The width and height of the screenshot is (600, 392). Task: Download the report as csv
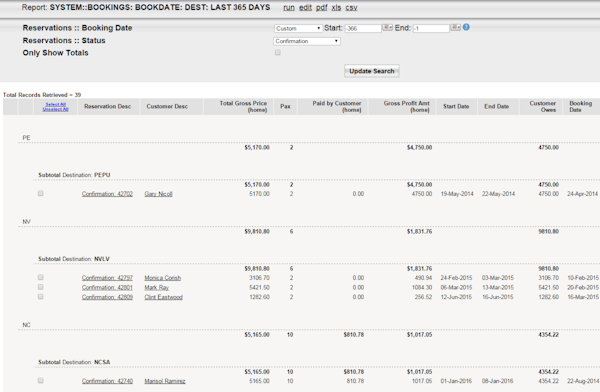[x=351, y=7]
